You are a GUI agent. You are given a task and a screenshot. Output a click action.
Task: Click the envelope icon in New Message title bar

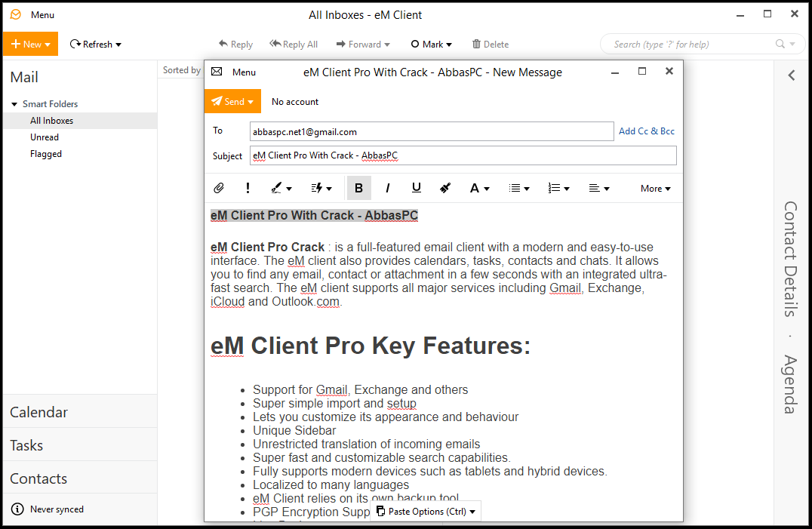click(x=217, y=72)
